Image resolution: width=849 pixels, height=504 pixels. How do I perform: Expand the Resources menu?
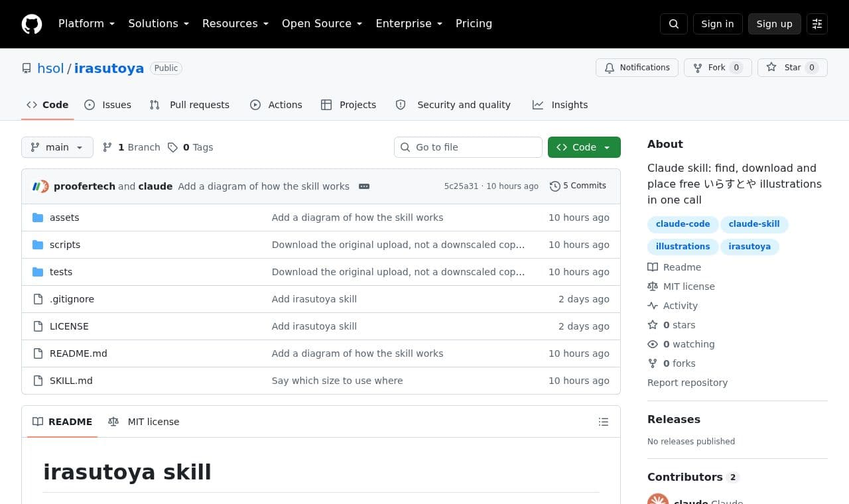(x=235, y=24)
